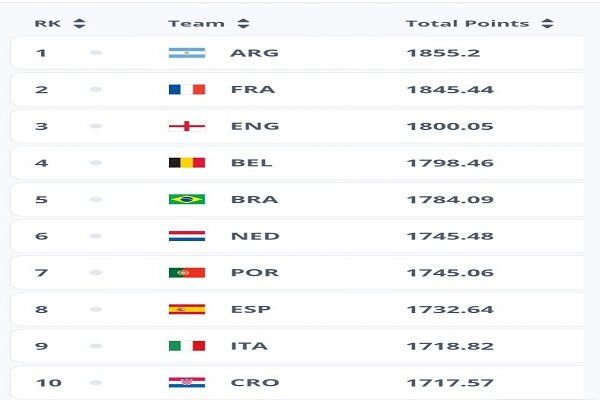The height and width of the screenshot is (400, 600).
Task: Sort by Total Points column arrows
Action: (x=548, y=23)
